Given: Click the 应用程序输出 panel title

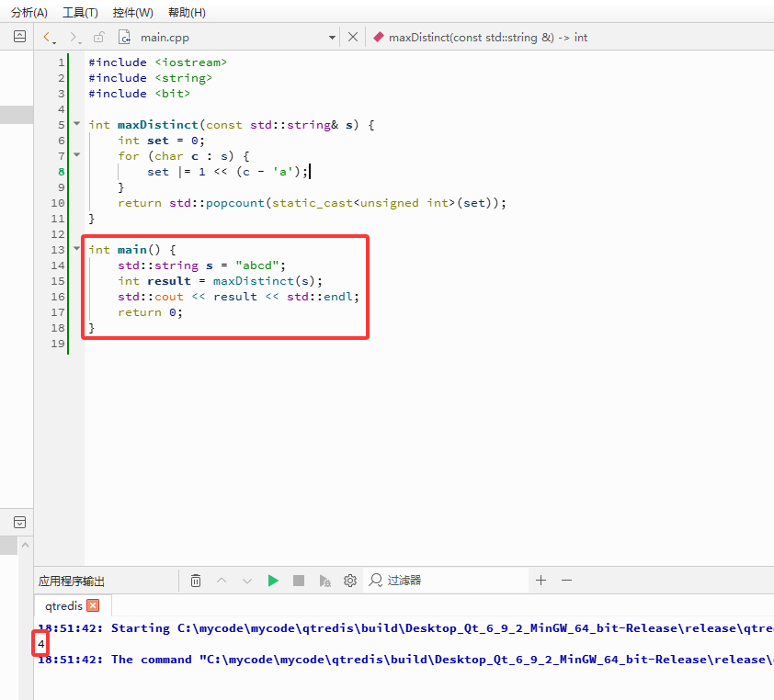Looking at the screenshot, I should click(72, 581).
